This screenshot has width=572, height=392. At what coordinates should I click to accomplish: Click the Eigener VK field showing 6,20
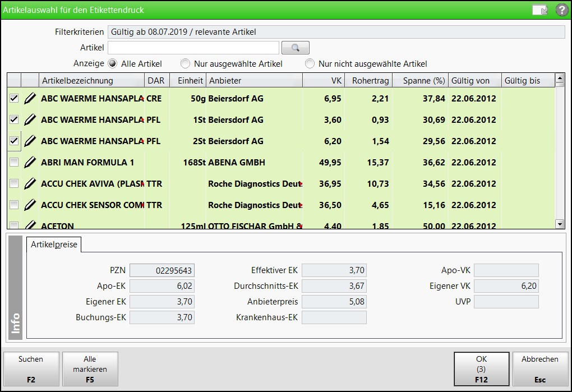506,286
